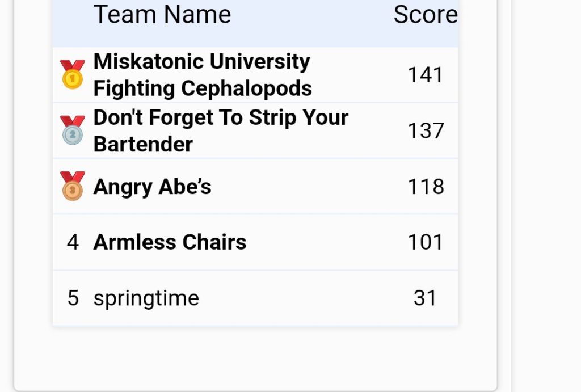
Task: Click the gold first-place medal icon
Action: coord(73,75)
